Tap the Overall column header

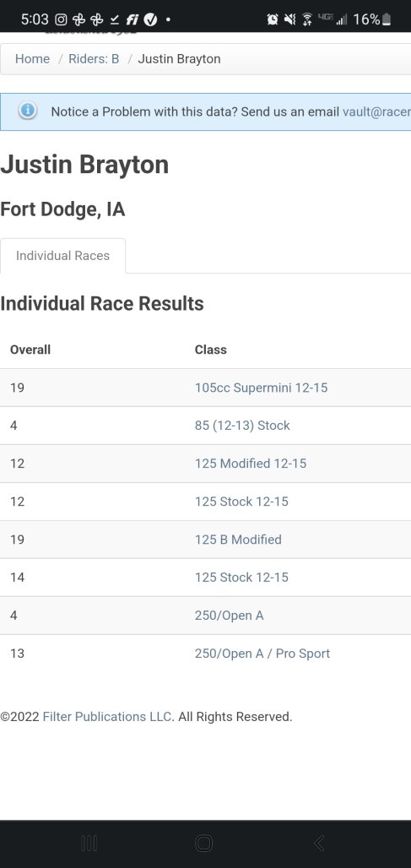[30, 350]
